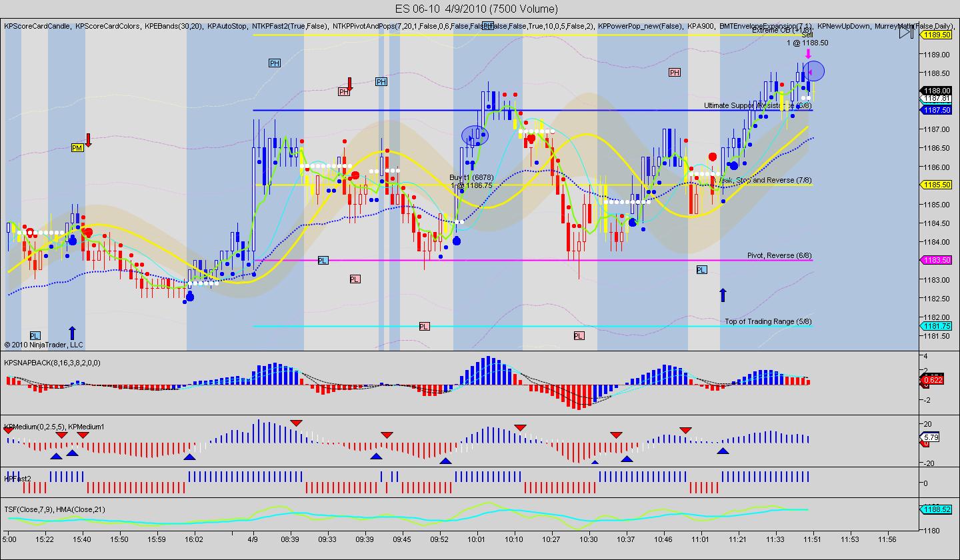Click the black 1188.00 price marker

pyautogui.click(x=936, y=91)
